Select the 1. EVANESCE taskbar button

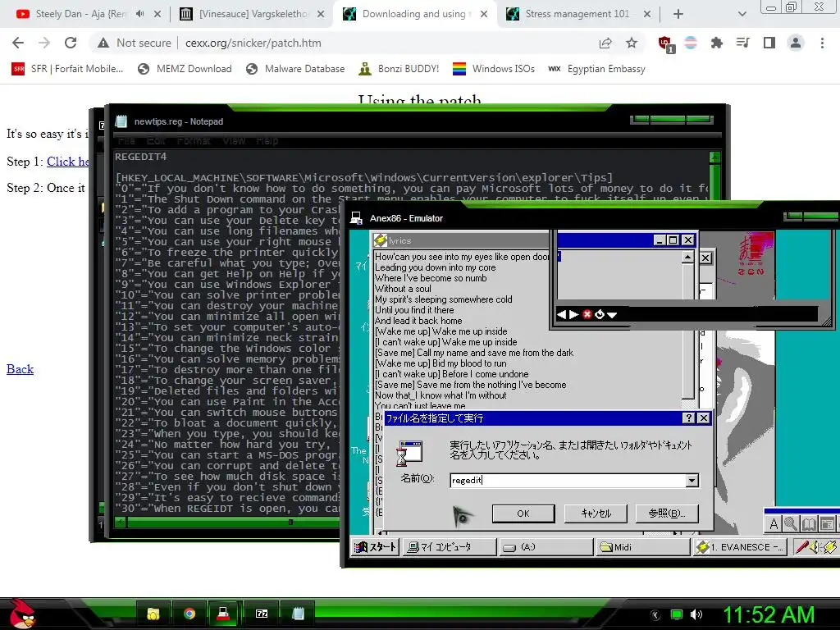(x=739, y=547)
